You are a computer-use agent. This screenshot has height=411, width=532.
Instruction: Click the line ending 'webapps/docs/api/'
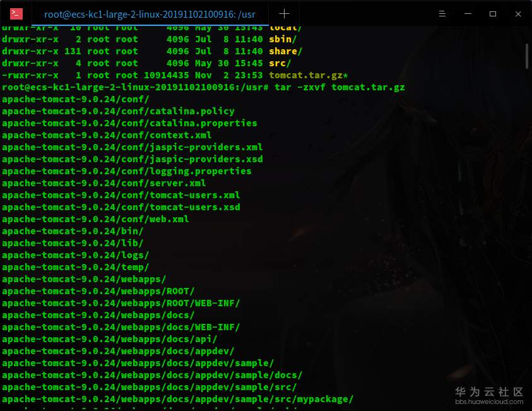click(110, 339)
